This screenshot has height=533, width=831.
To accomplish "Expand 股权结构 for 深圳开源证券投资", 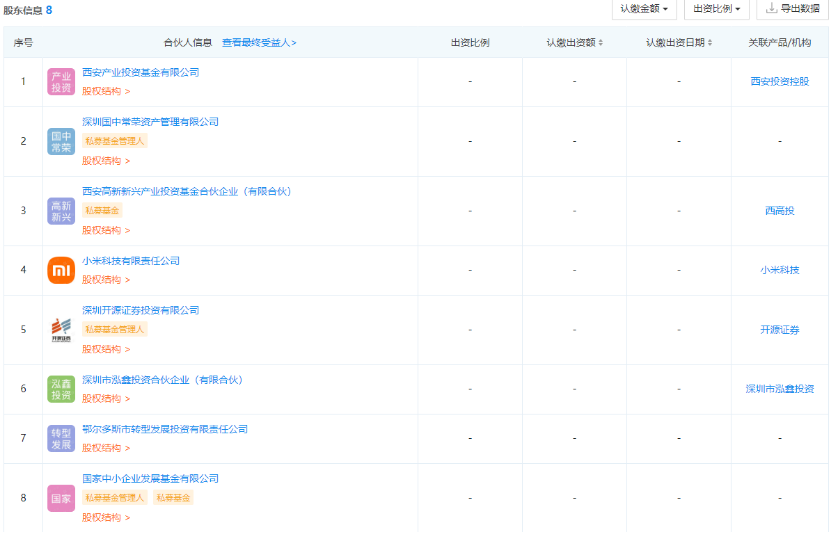I will pos(106,349).
